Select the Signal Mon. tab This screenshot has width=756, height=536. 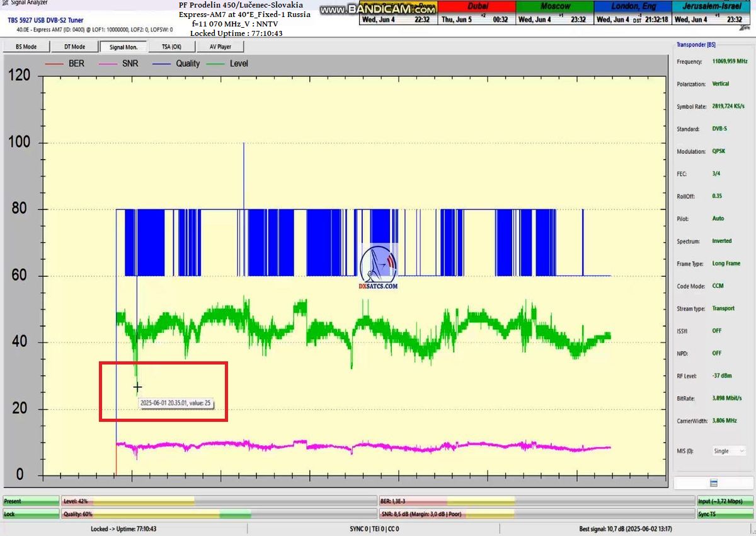pos(123,47)
